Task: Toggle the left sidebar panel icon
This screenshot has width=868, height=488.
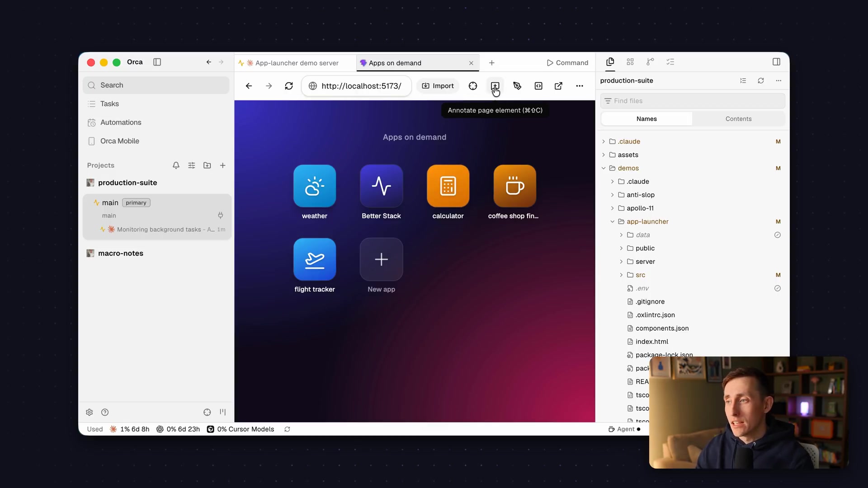Action: point(157,62)
